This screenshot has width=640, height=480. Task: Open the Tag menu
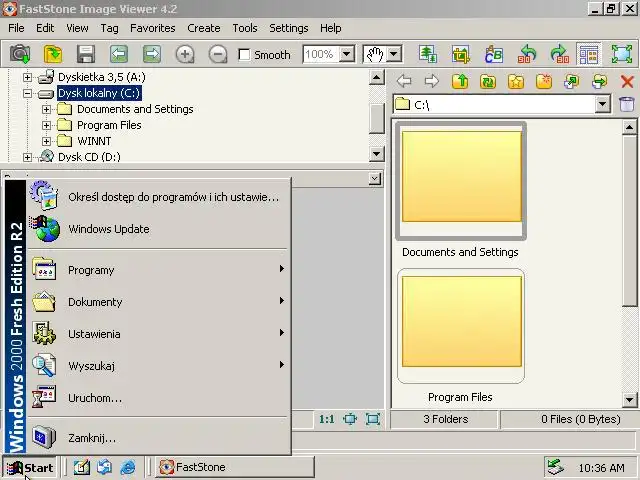[x=109, y=28]
